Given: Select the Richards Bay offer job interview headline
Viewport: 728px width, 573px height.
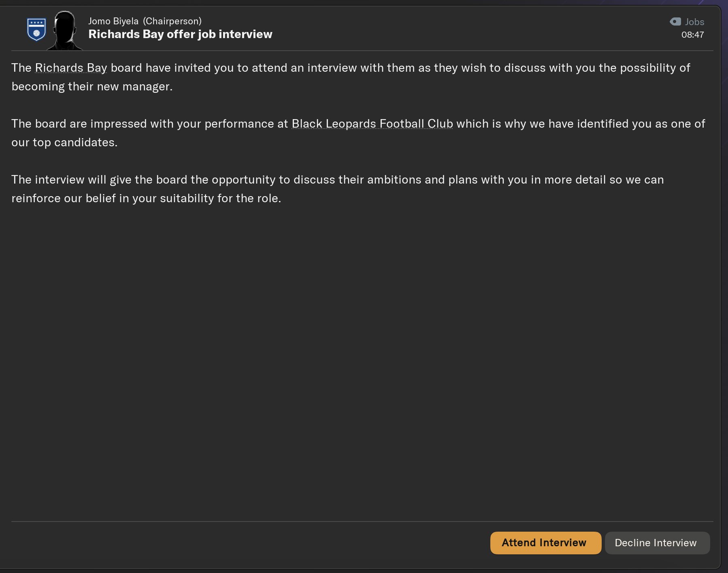Looking at the screenshot, I should coord(180,34).
